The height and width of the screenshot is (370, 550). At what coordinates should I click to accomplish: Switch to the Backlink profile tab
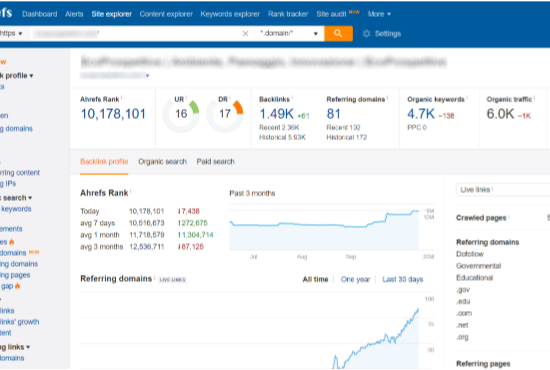click(104, 162)
